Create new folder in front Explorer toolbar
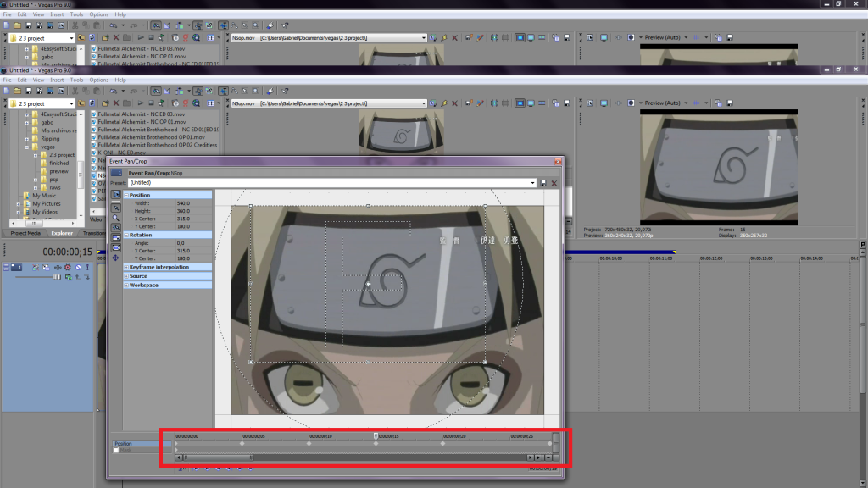Viewport: 868px width, 488px height. click(104, 103)
